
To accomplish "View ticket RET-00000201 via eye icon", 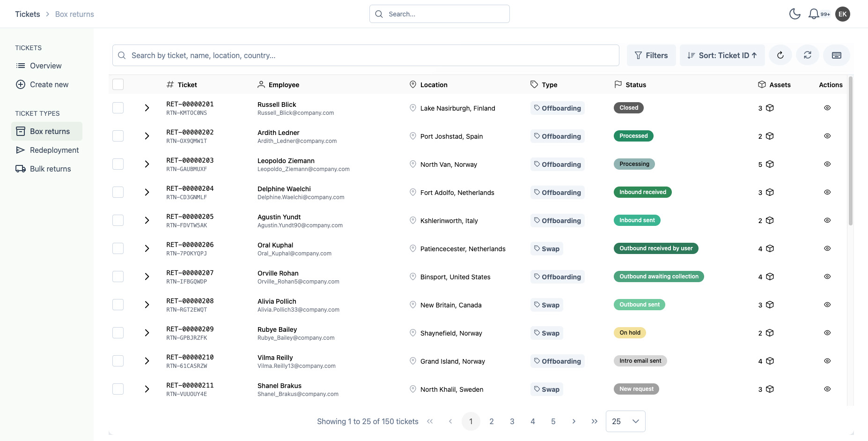I will (x=827, y=108).
